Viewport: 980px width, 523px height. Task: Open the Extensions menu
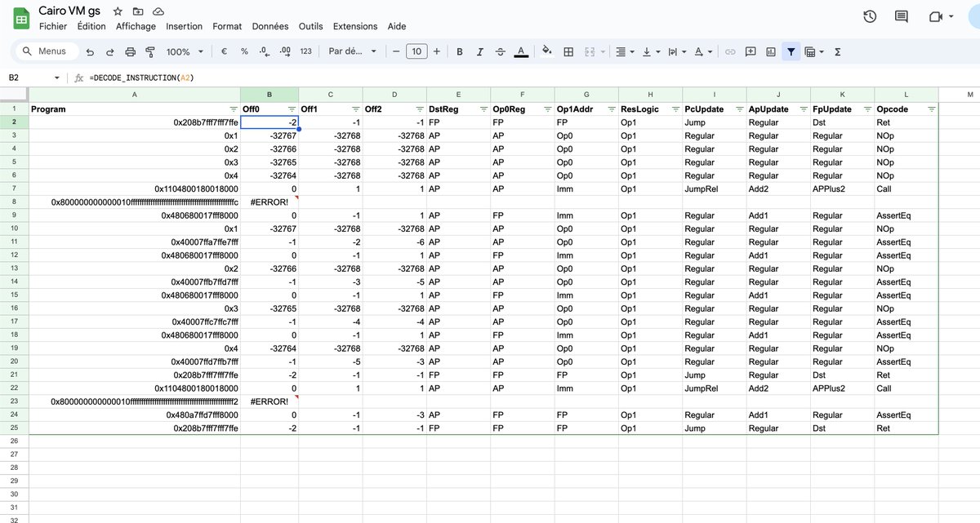355,26
